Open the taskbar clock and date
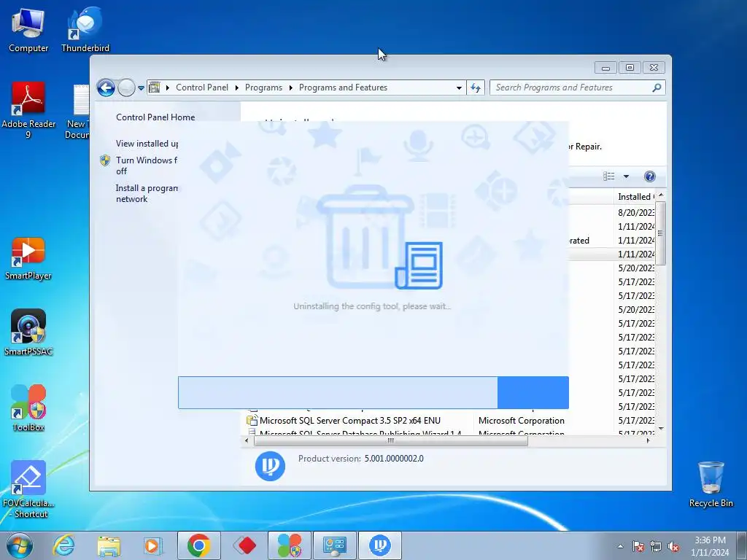This screenshot has height=560, width=747. (710, 546)
